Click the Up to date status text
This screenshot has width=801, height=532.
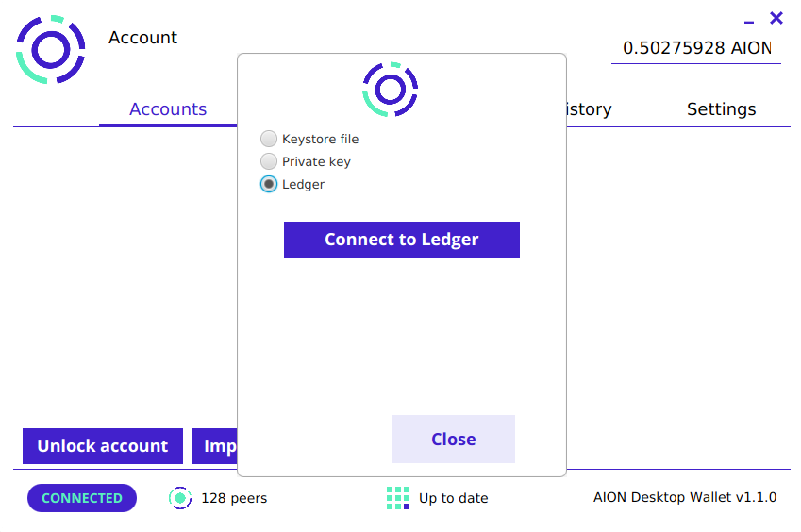(454, 498)
